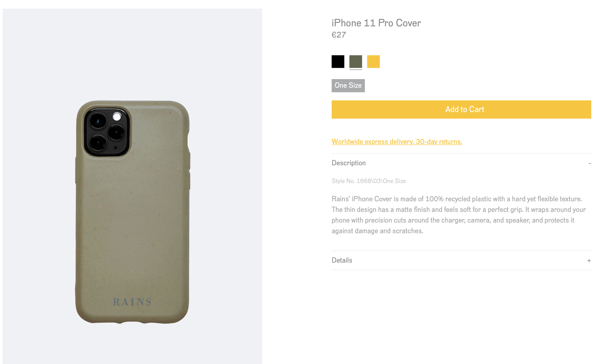Image resolution: width=607 pixels, height=364 pixels.
Task: Select the olive green color swatch
Action: click(x=355, y=62)
